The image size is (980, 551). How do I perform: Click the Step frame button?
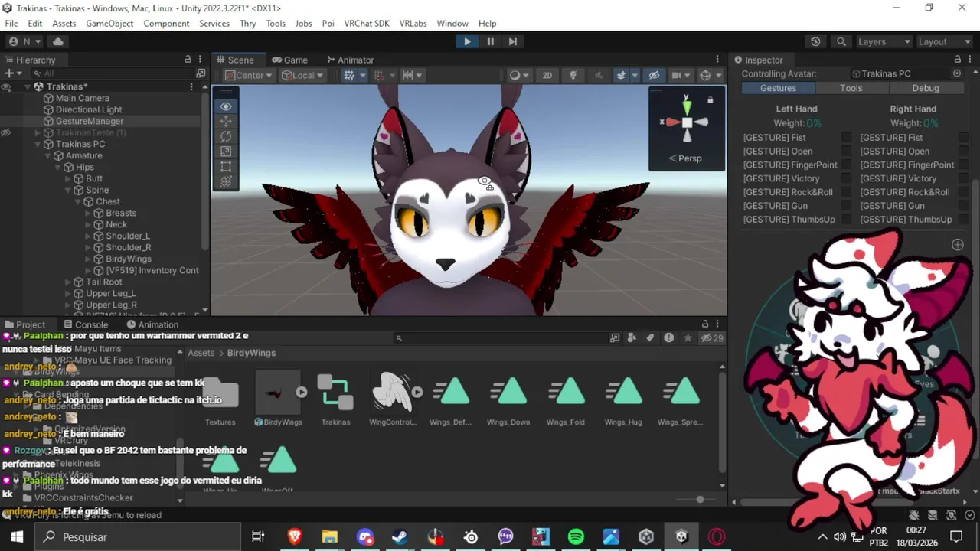pos(513,41)
